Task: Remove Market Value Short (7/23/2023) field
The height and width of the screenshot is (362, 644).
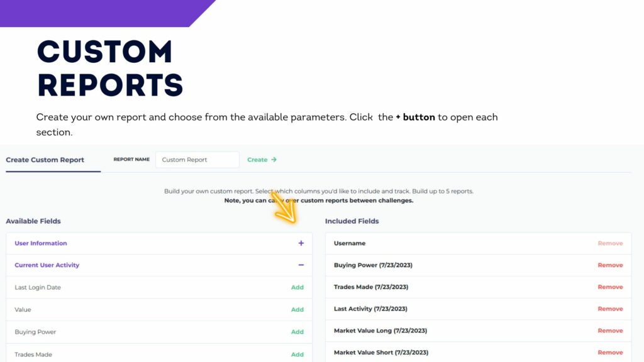Action: pyautogui.click(x=610, y=352)
